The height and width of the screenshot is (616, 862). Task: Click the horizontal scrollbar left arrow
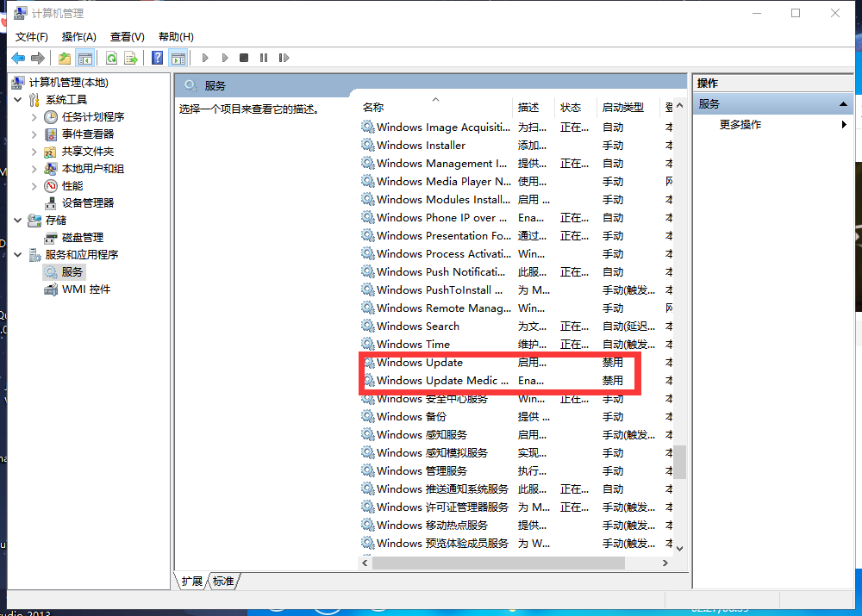(x=365, y=563)
